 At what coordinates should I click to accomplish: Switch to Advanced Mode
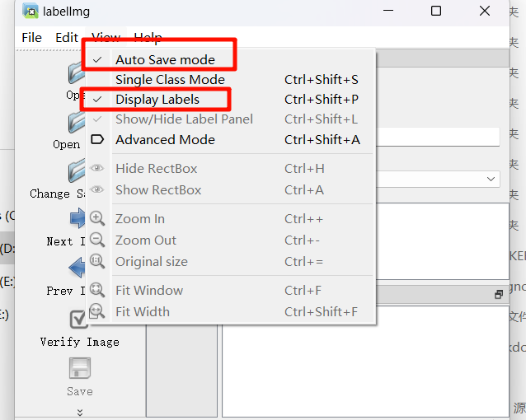tap(231, 139)
